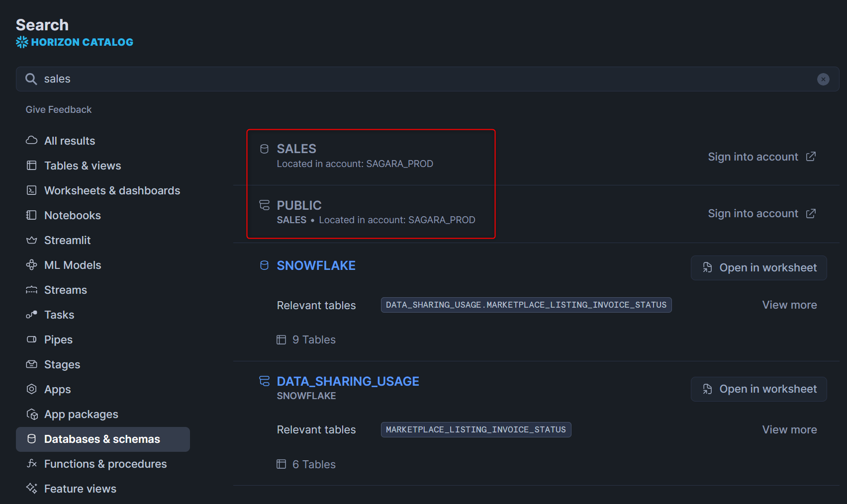Screen dimensions: 847x504
Task: Click the external link icon beside SALES
Action: point(811,157)
